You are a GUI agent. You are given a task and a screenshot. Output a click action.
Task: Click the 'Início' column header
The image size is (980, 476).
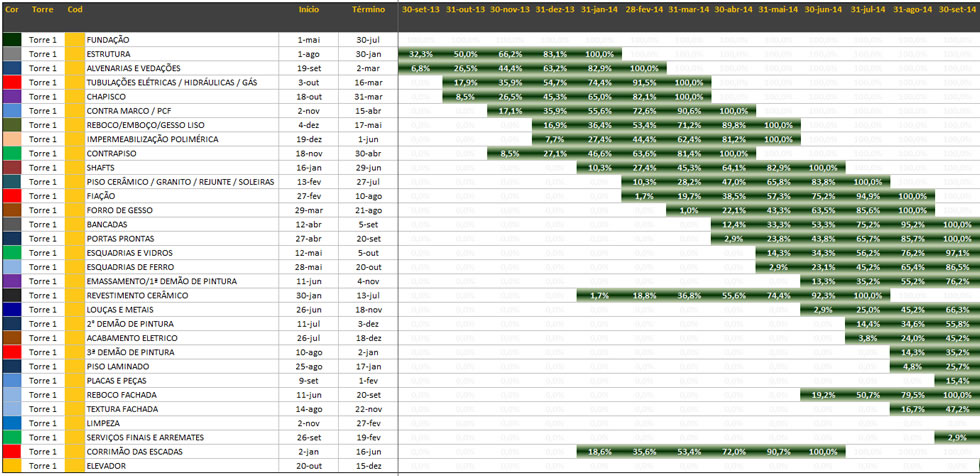pos(309,9)
